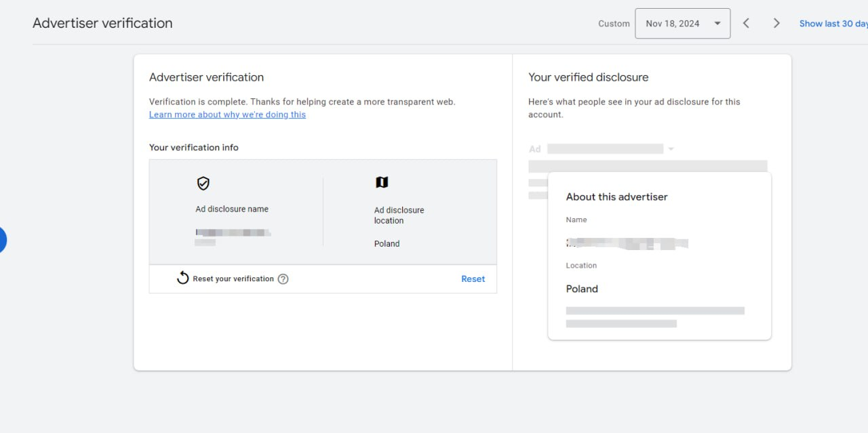Click the Location label in advertiser card

point(581,266)
